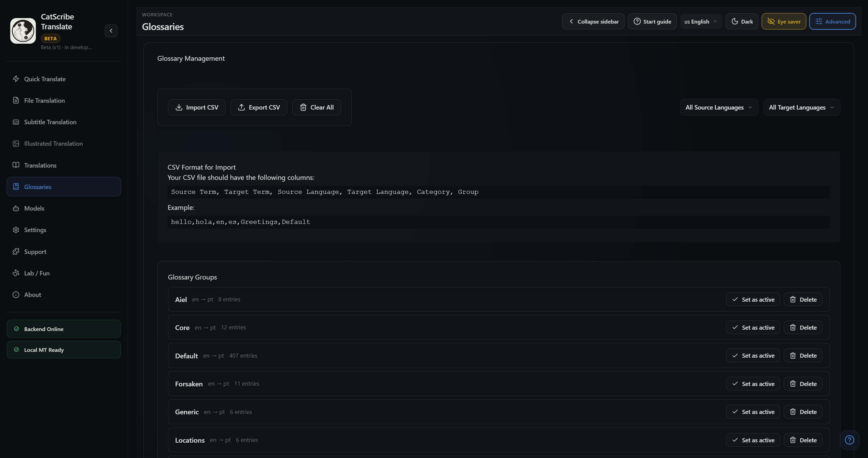Viewport: 868px width, 458px height.
Task: Set the Core glossary as active
Action: tap(753, 328)
